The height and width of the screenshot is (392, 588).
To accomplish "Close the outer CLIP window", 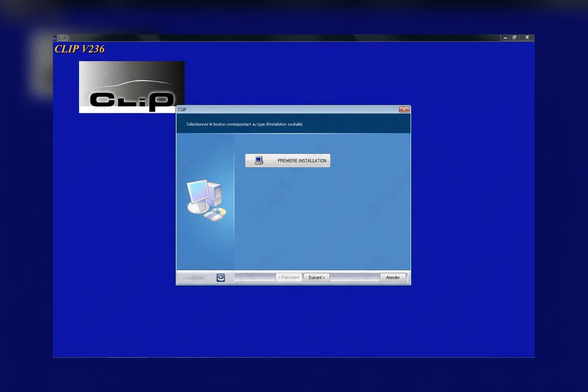I will pyautogui.click(x=527, y=38).
